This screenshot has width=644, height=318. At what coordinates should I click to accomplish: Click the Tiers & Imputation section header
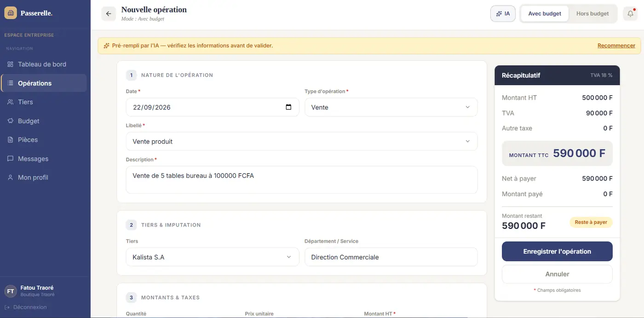[x=171, y=225]
